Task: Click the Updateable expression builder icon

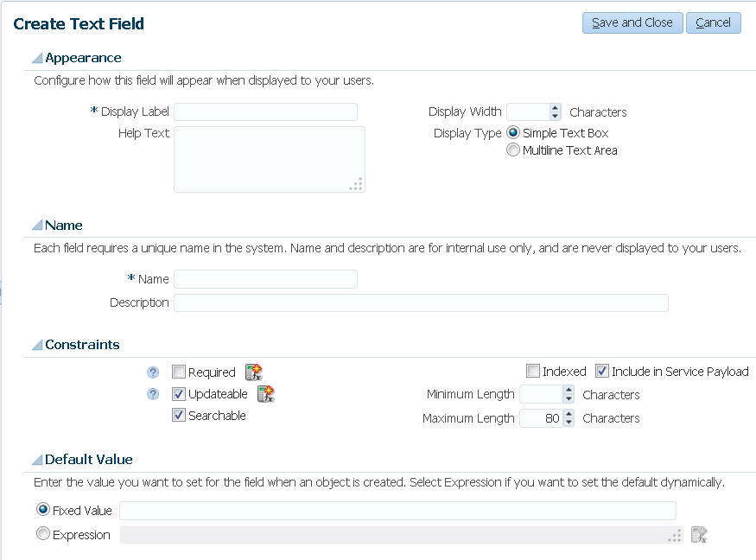Action: point(265,394)
